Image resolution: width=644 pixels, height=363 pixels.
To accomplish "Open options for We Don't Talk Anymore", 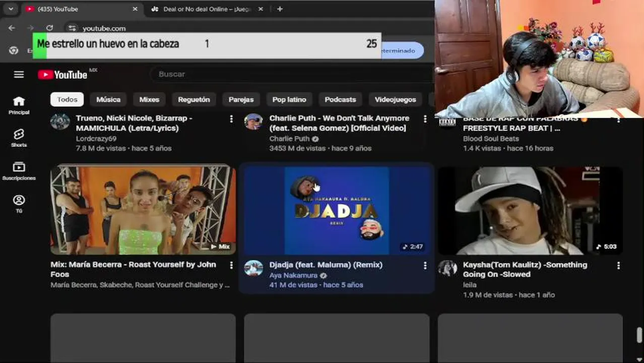I will coord(425,119).
